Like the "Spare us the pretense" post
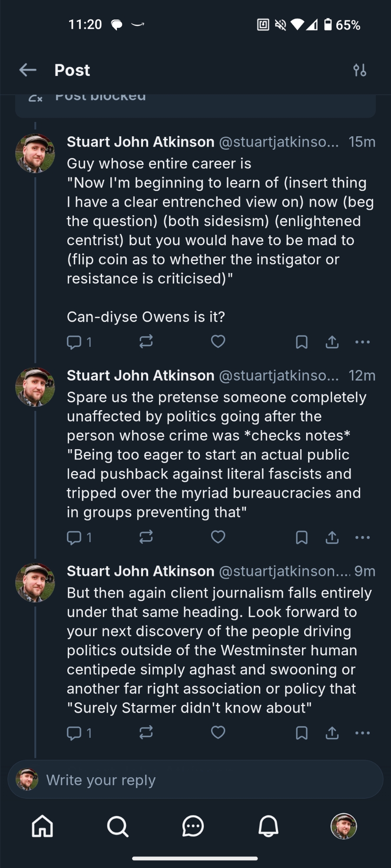 click(x=218, y=537)
